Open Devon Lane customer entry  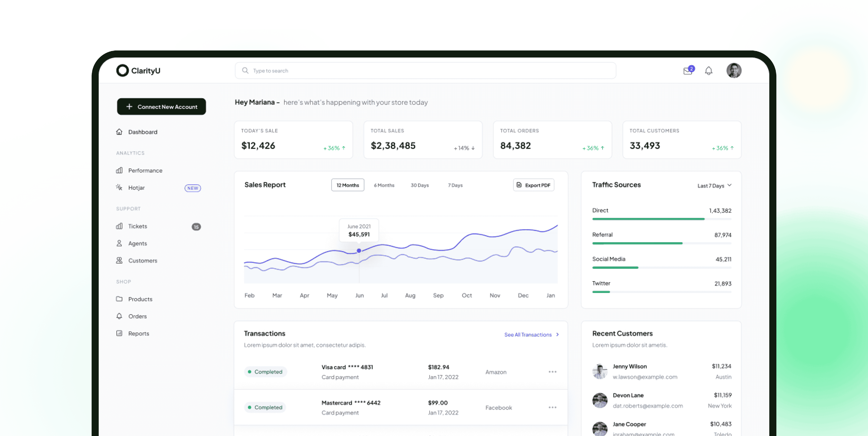point(662,400)
